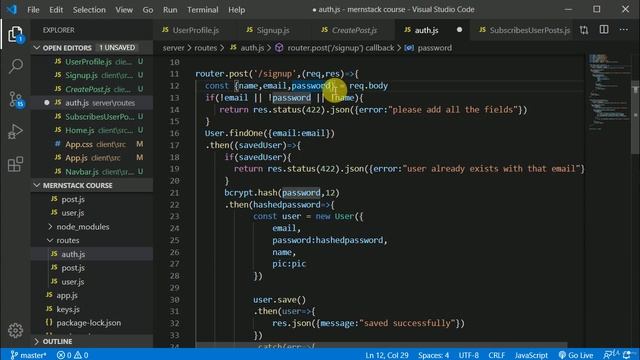
Task: Select the auth.js editor tab
Action: [x=427, y=30]
